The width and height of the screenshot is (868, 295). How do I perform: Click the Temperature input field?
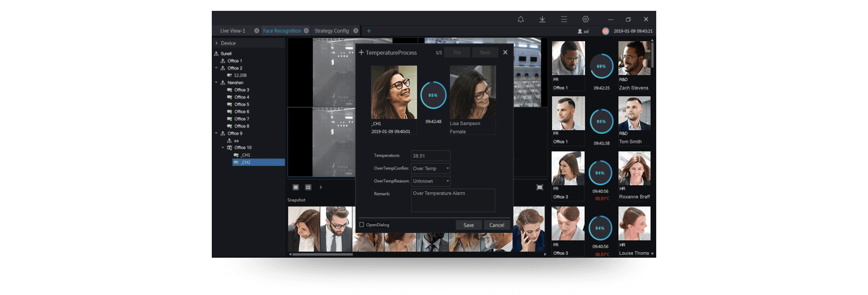point(431,156)
